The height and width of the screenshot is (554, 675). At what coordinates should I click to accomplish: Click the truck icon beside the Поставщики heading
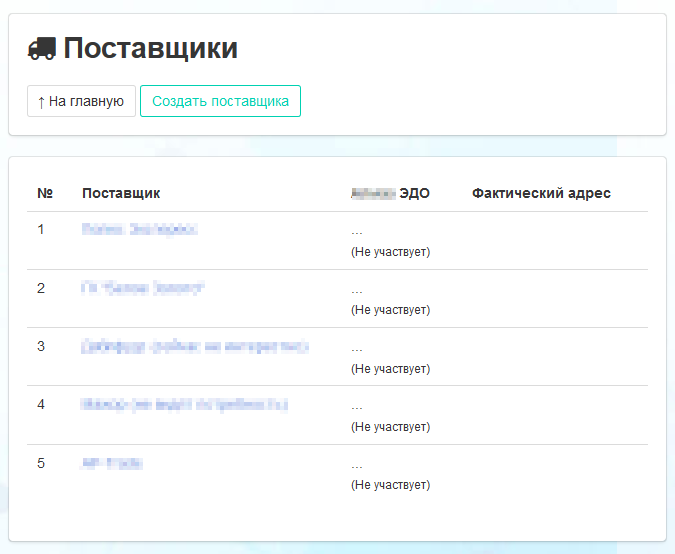pos(42,48)
